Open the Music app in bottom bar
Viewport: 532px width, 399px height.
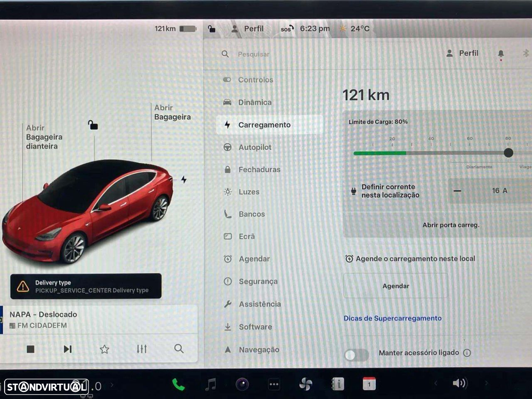pyautogui.click(x=211, y=384)
